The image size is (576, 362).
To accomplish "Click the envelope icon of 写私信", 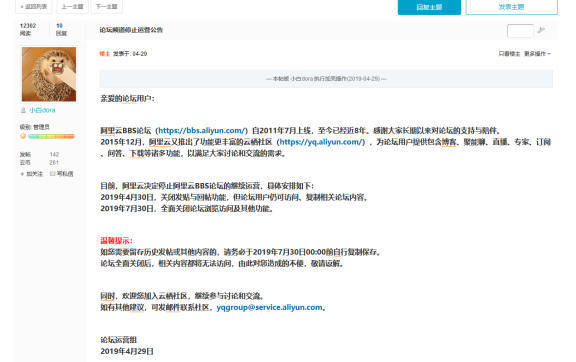I will tap(53, 173).
